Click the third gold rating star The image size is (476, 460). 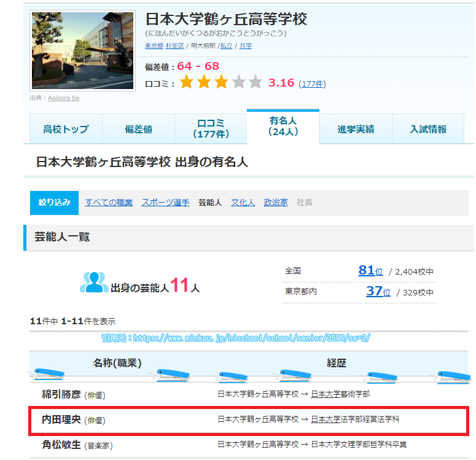221,82
